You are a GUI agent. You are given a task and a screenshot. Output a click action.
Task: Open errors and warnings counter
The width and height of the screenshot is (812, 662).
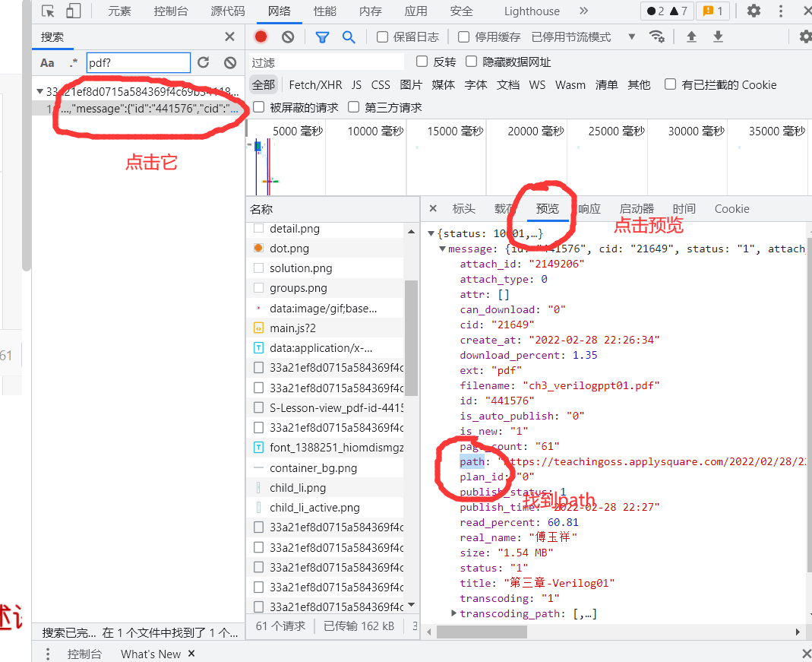[x=667, y=11]
